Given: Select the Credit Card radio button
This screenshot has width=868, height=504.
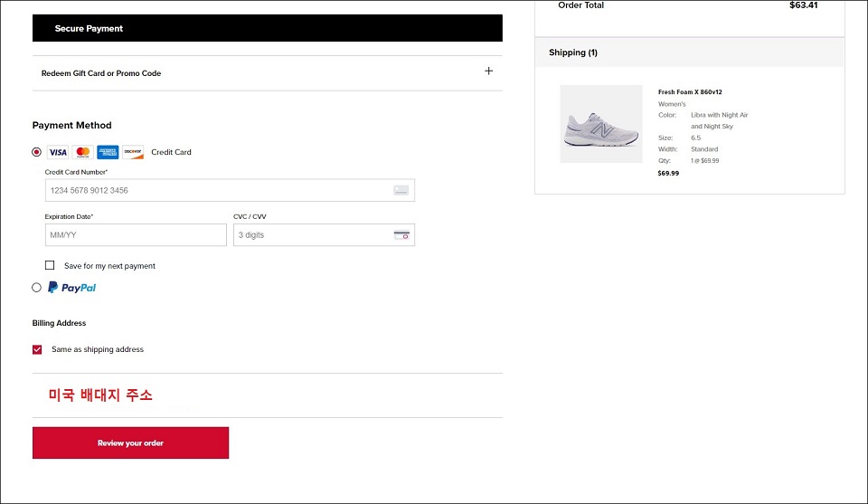Looking at the screenshot, I should click(36, 152).
